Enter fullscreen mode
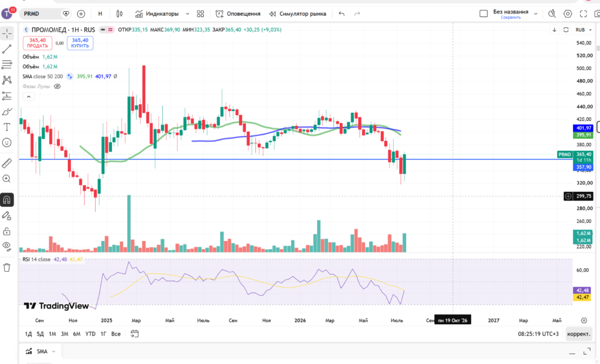Viewport: 600px width, 364px height. pos(583,14)
